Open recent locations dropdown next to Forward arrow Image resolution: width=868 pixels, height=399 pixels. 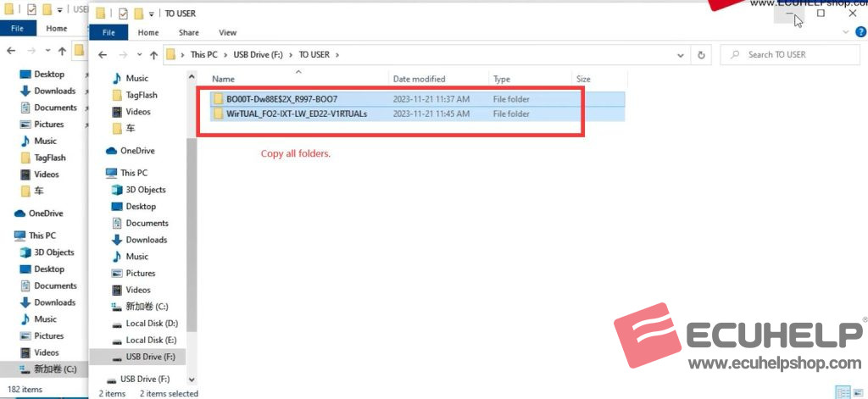[140, 55]
